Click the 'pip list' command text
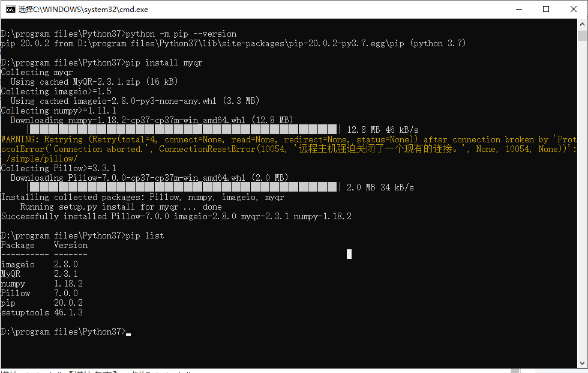The height and width of the screenshot is (373, 588). 145,235
